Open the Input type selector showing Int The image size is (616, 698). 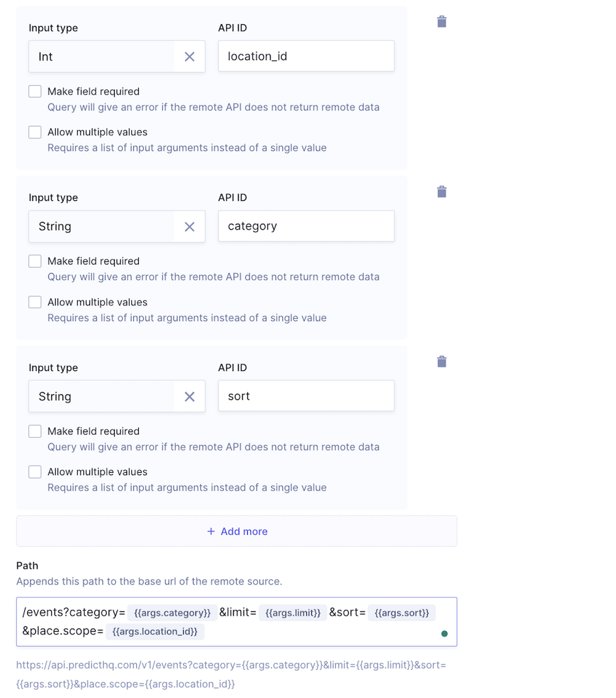(103, 56)
